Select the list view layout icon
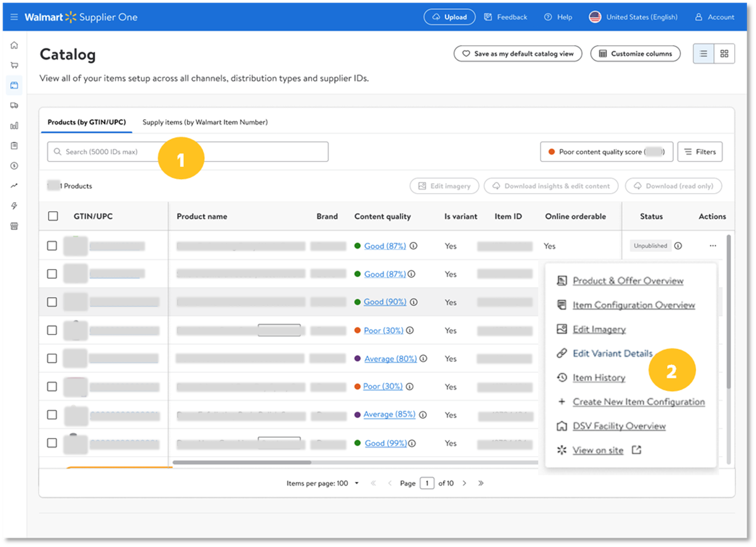This screenshot has width=756, height=547. click(x=703, y=53)
